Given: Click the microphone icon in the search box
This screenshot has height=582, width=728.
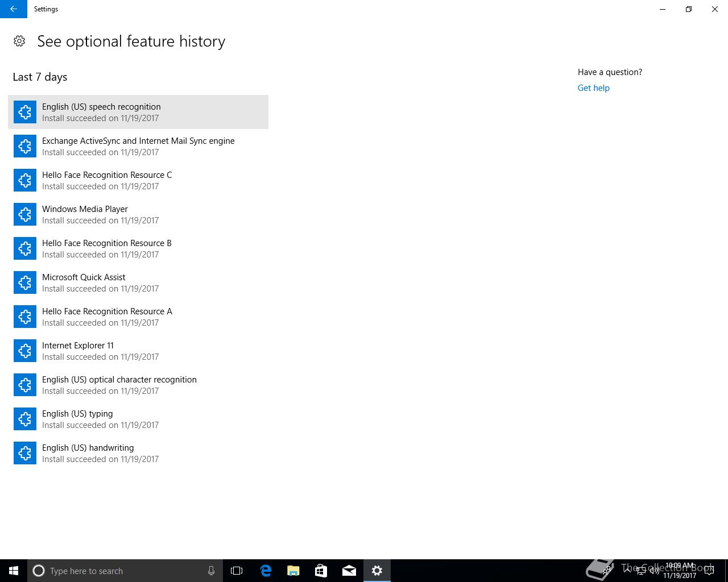Looking at the screenshot, I should coord(211,571).
